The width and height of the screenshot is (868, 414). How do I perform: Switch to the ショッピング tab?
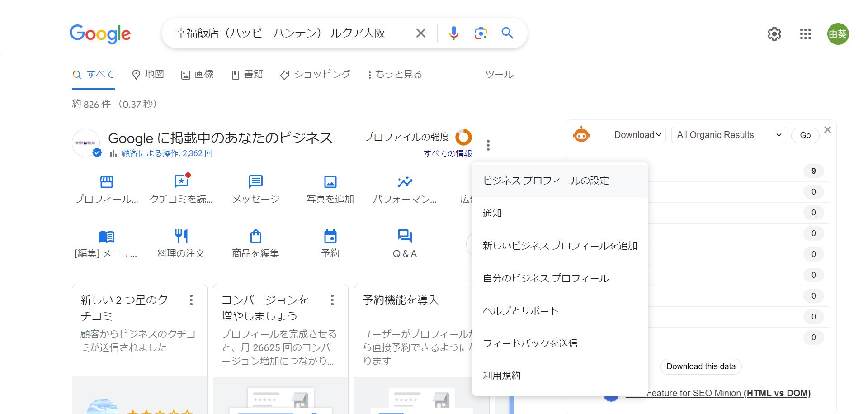pos(316,75)
